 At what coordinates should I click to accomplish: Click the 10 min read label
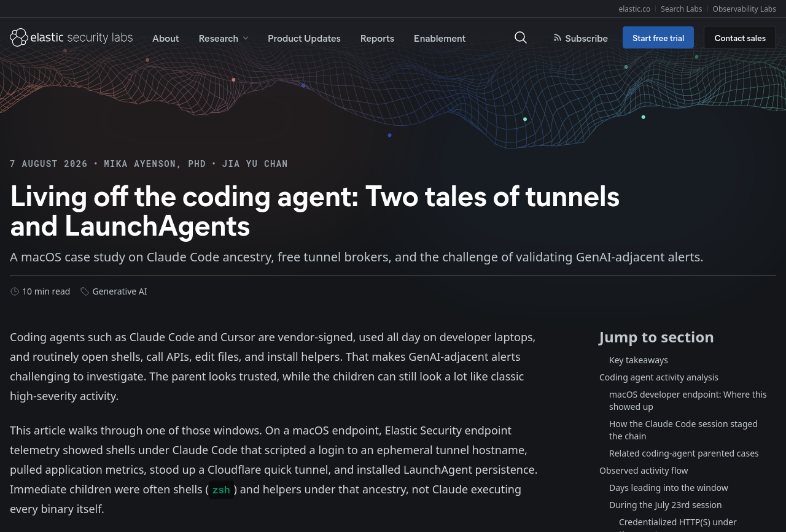(46, 291)
